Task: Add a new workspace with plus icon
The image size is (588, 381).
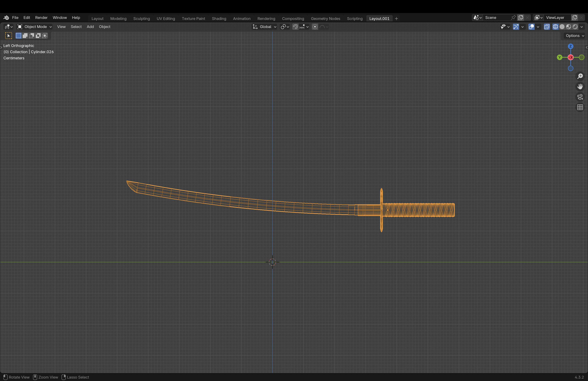Action: tap(396, 19)
